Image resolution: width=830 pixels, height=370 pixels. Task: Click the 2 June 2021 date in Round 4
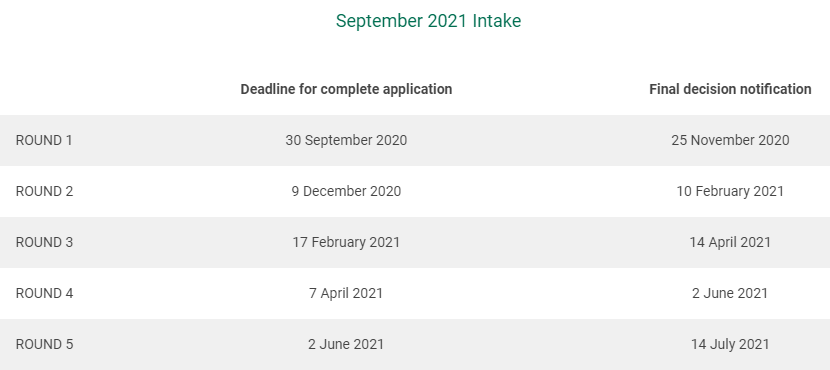coord(730,293)
